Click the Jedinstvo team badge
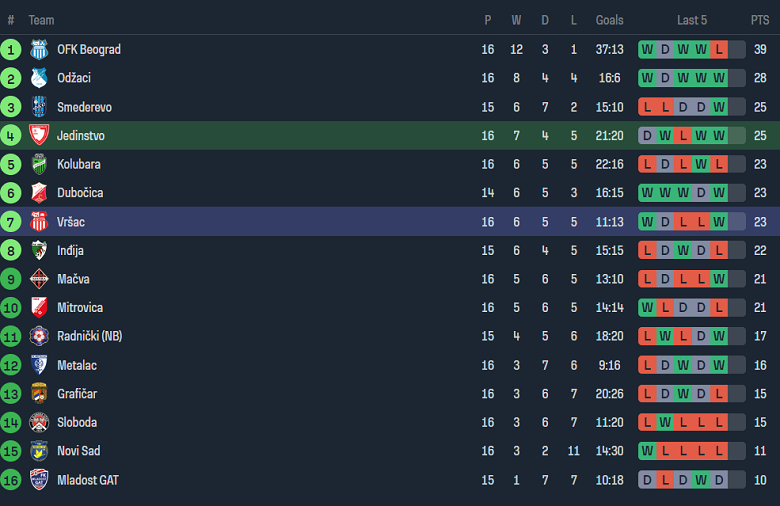The width and height of the screenshot is (780, 506). point(39,136)
